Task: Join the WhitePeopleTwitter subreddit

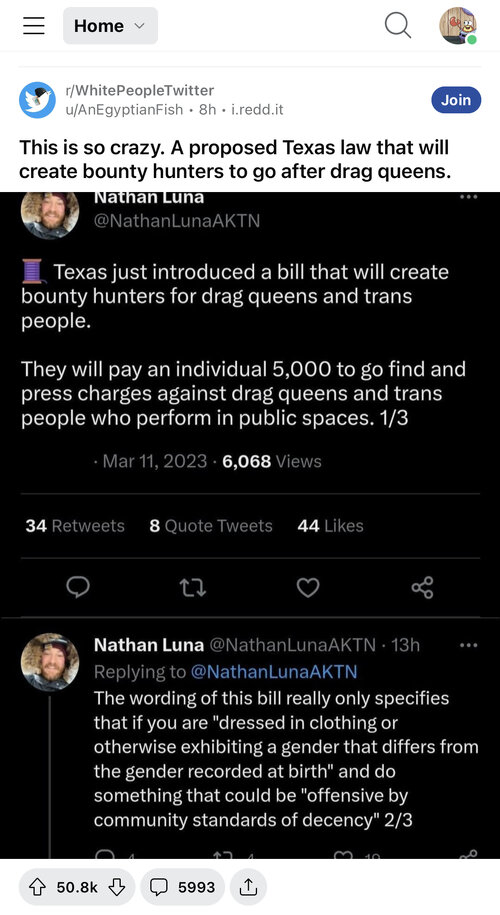Action: 456,100
